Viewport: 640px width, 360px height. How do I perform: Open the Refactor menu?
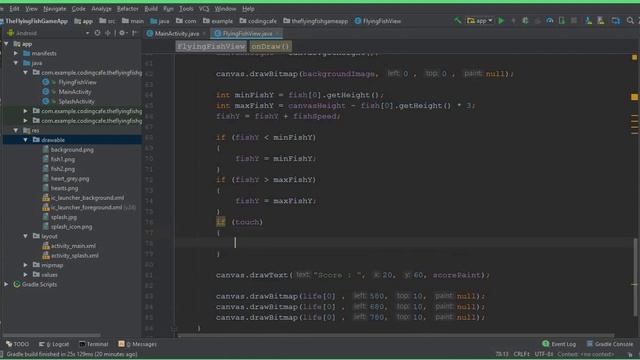(x=127, y=9)
